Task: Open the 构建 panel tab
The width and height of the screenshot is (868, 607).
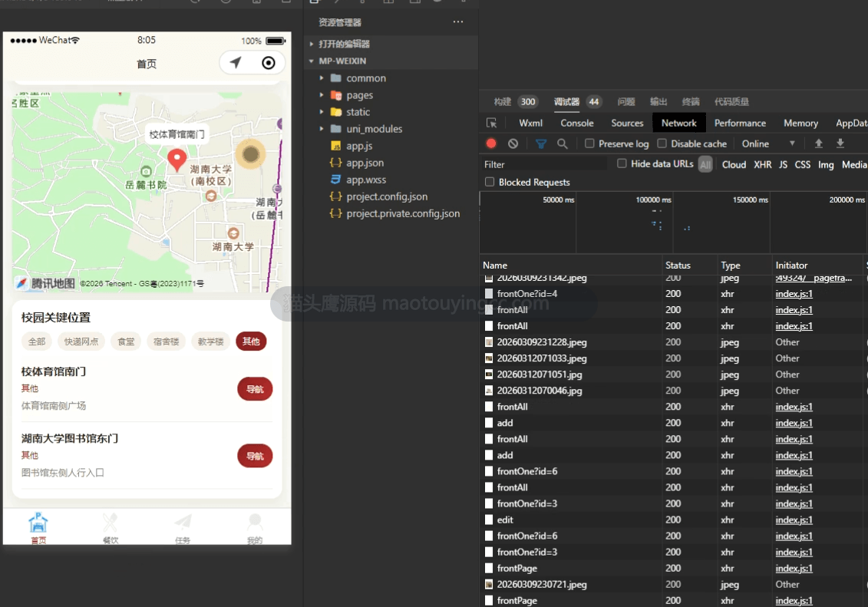Action: [x=502, y=102]
